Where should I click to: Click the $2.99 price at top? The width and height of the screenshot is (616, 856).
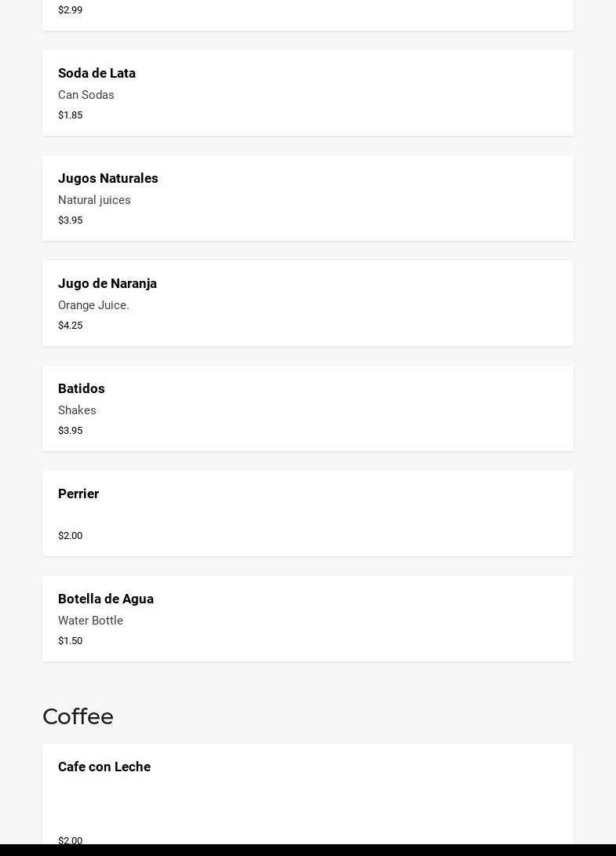click(70, 9)
